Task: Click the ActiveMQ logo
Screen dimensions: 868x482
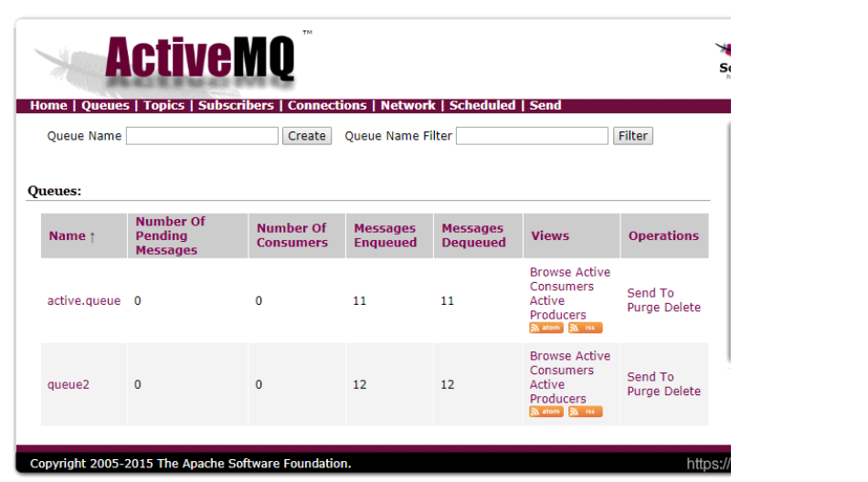Action: 199,59
